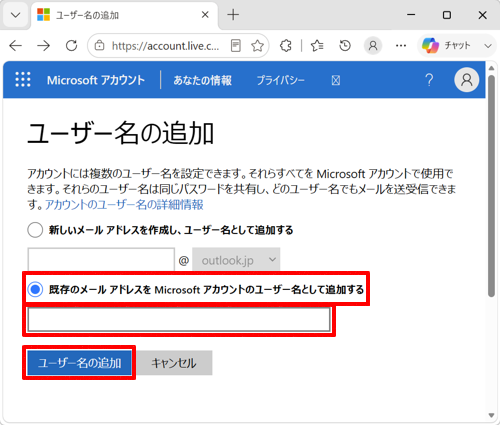Go to Microsoft アカウント home
This screenshot has width=500, height=425.
[x=96, y=80]
